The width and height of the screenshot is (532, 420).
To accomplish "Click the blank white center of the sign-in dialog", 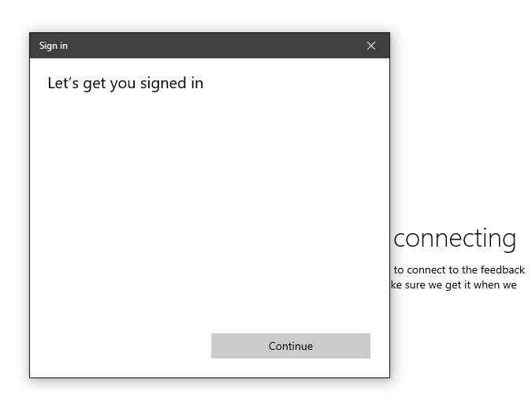I will pyautogui.click(x=210, y=205).
